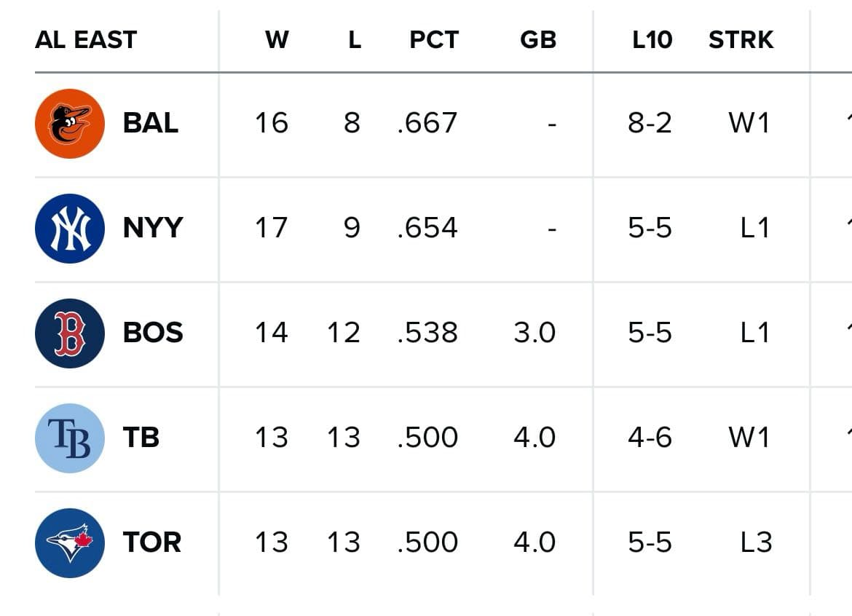Click the Boston Red Sox logo
Viewport: 852px width, 616px height.
click(70, 333)
